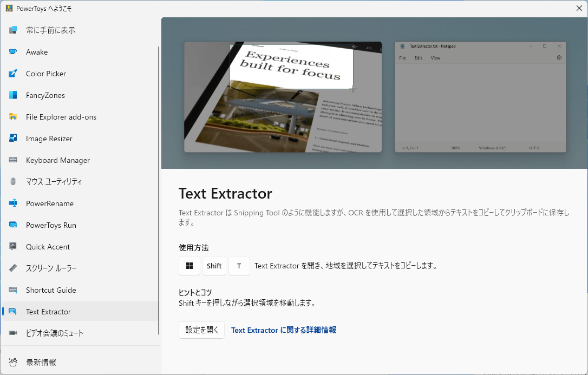Click the Shortcut Guide icon
This screenshot has width=588, height=375.
[13, 290]
